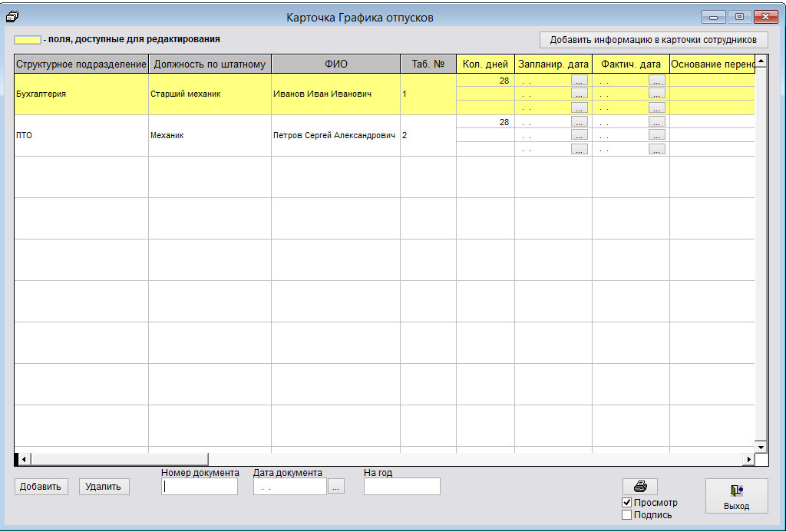The height and width of the screenshot is (532, 786).
Task: Open planned date picker in Петров's first row
Action: (580, 122)
